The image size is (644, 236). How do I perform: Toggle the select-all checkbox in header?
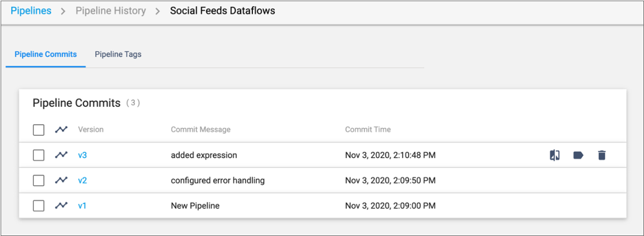(39, 130)
